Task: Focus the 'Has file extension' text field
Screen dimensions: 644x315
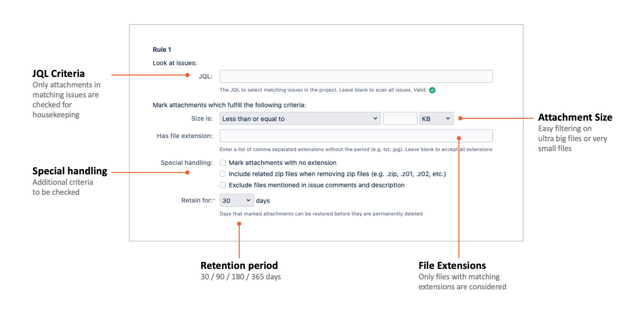Action: click(x=356, y=136)
